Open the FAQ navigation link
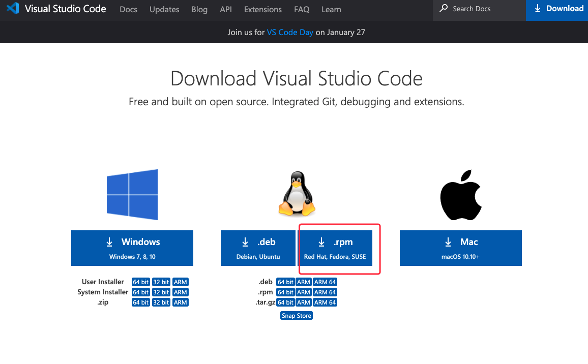This screenshot has height=364, width=588. click(x=302, y=9)
